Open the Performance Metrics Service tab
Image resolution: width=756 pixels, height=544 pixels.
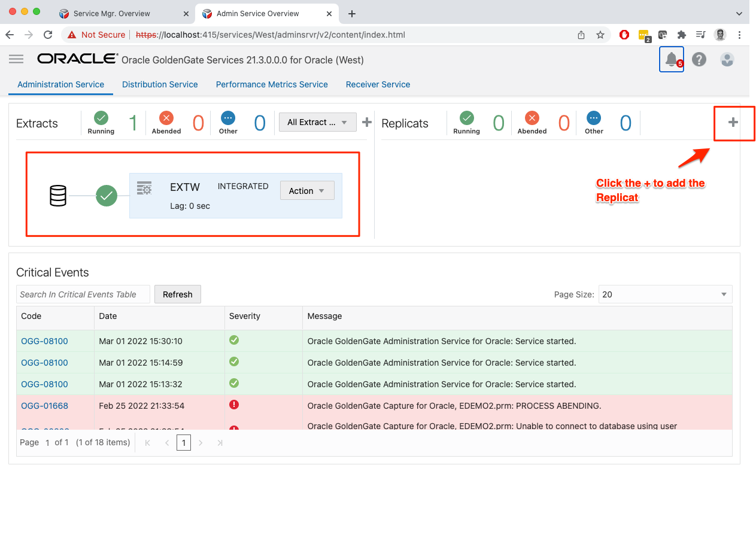(x=272, y=84)
